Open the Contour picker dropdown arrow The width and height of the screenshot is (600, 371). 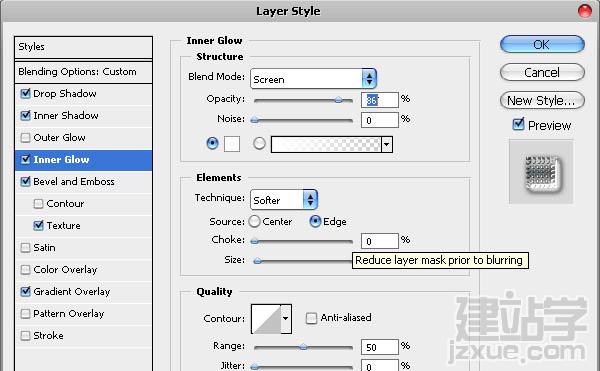(285, 319)
